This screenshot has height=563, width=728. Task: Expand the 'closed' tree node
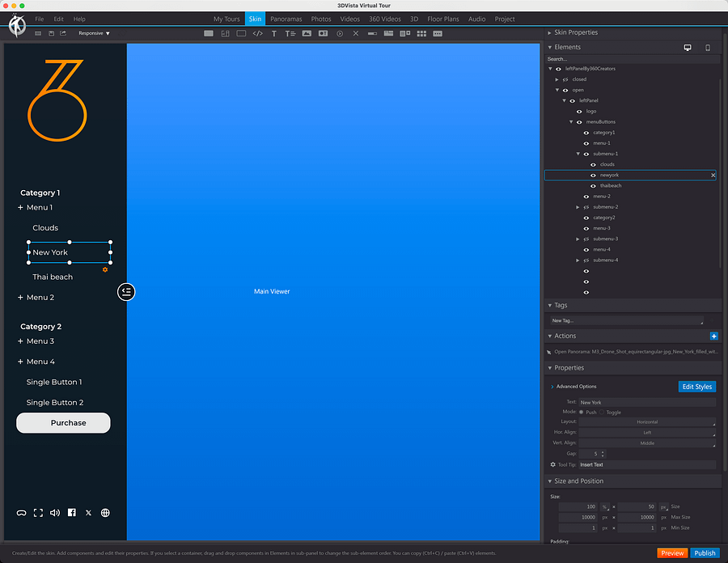557,80
